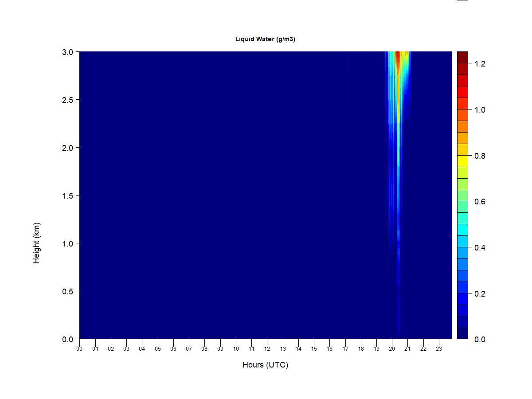
Task: Click the 'Hours (UTC)' x-axis label
Action: pyautogui.click(x=265, y=365)
